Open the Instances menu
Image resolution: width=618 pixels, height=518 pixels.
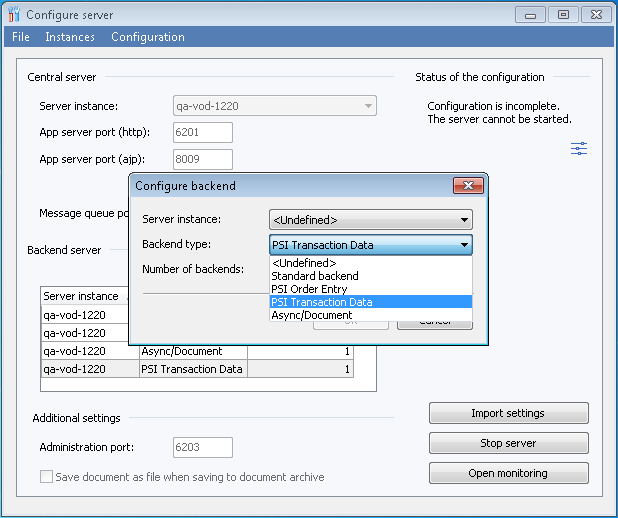pyautogui.click(x=70, y=37)
